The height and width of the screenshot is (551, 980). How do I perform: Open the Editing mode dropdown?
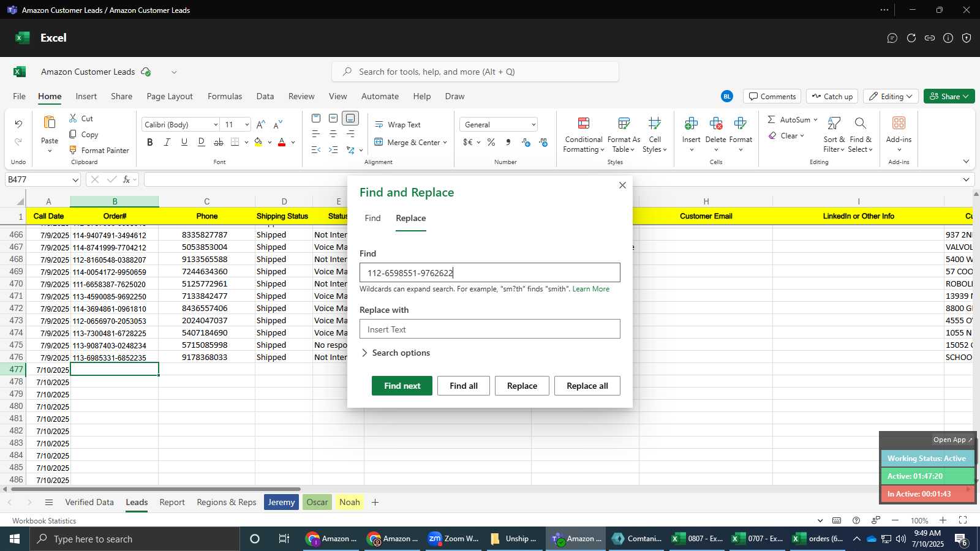tap(891, 96)
